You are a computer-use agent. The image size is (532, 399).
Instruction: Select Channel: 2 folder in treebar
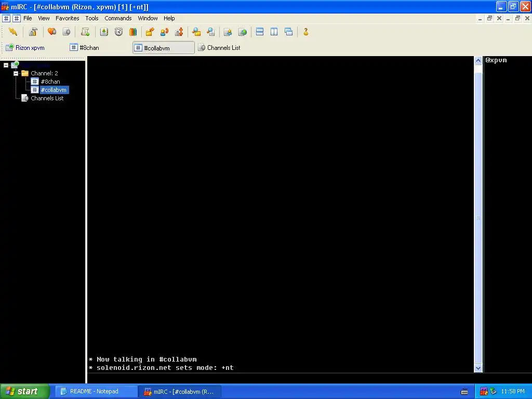[x=45, y=73]
